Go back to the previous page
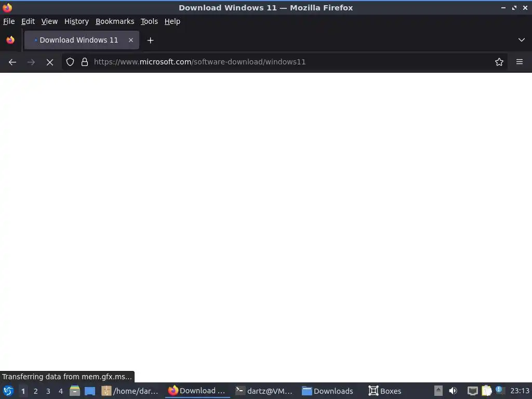Viewport: 532px width, 399px height. (x=12, y=62)
